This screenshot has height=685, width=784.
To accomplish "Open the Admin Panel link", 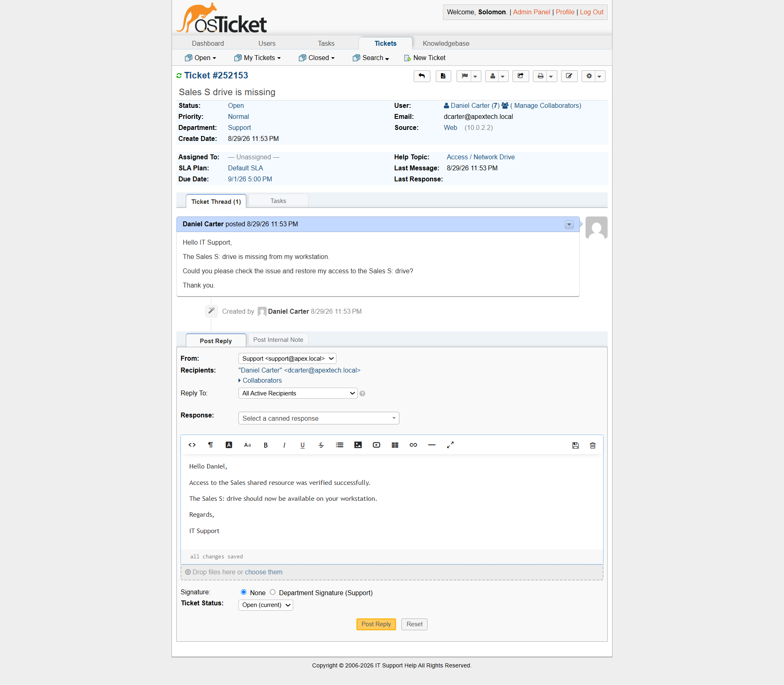I will pyautogui.click(x=532, y=12).
